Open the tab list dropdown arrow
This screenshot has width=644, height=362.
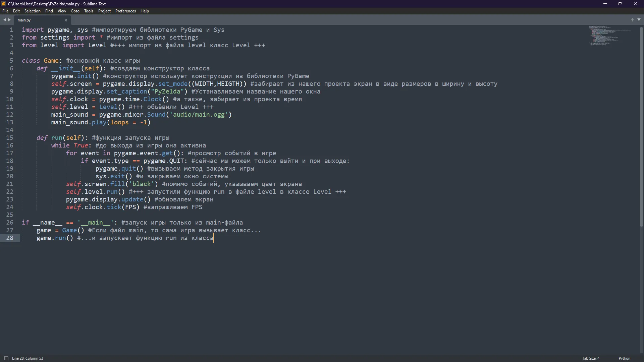[x=639, y=20]
